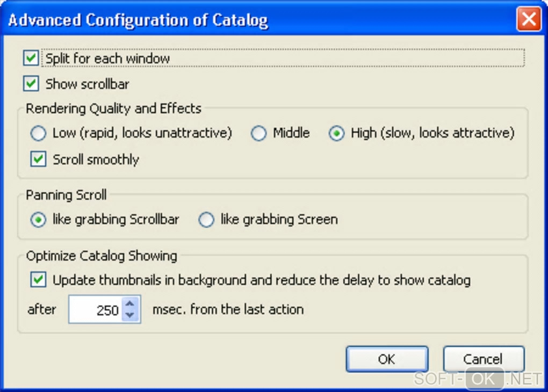Choose Middle rendering quality
This screenshot has height=392, width=548.
click(x=259, y=133)
